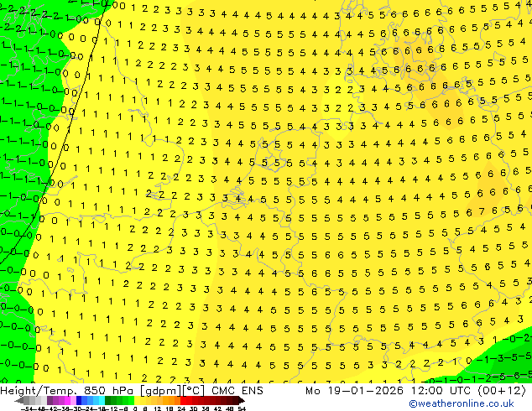Click the right arrow end of the color legend
The image size is (532, 411).
pyautogui.click(x=242, y=401)
